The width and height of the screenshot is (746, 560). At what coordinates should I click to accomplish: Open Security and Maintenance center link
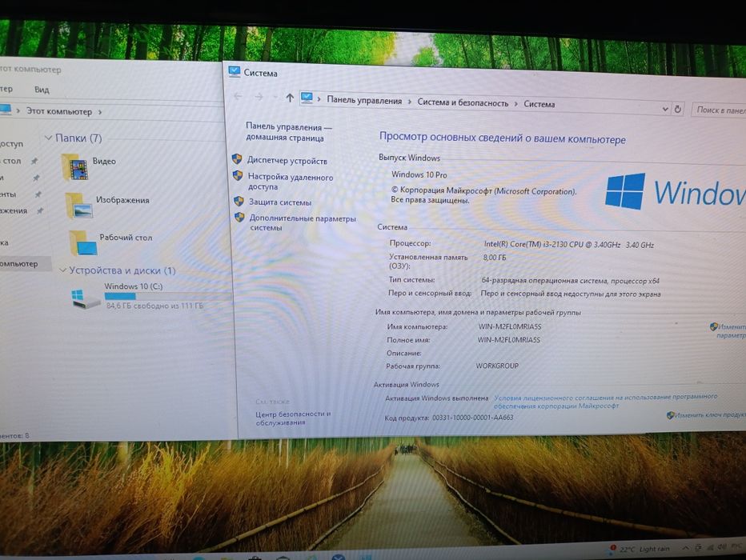click(293, 418)
